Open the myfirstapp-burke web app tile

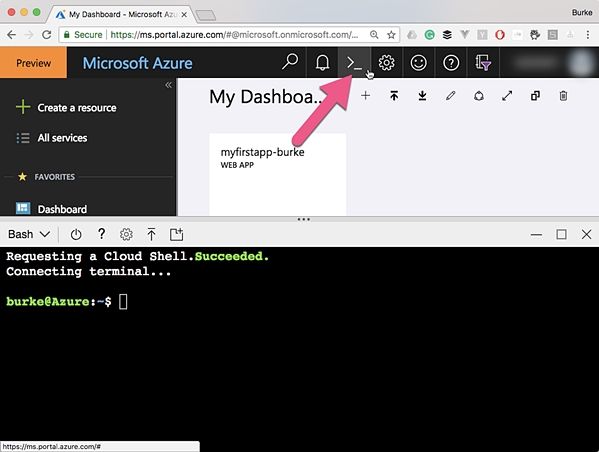click(x=278, y=174)
